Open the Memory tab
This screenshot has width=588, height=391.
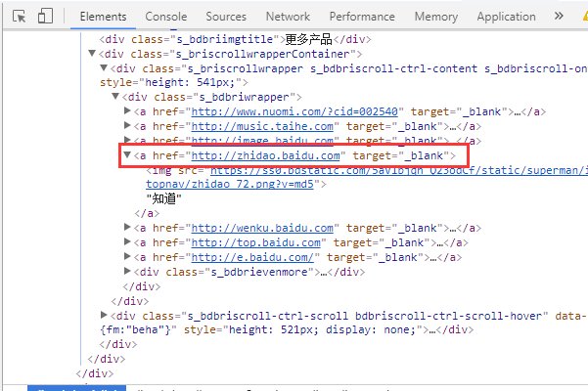pos(435,17)
